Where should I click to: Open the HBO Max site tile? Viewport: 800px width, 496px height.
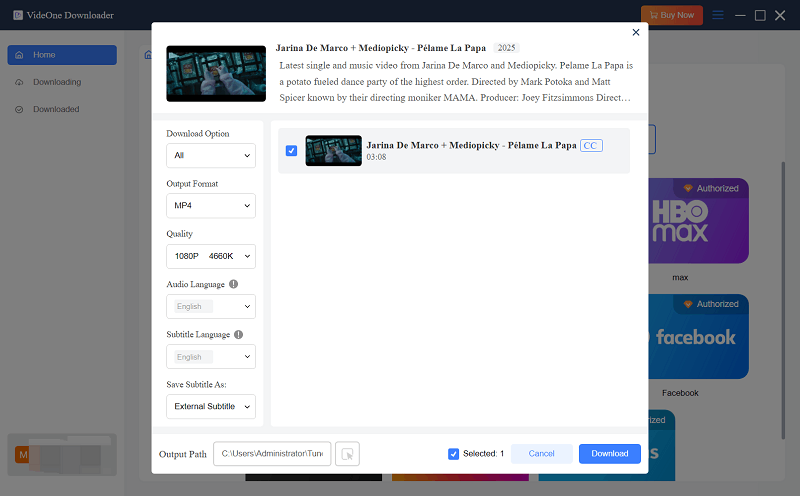coord(698,220)
